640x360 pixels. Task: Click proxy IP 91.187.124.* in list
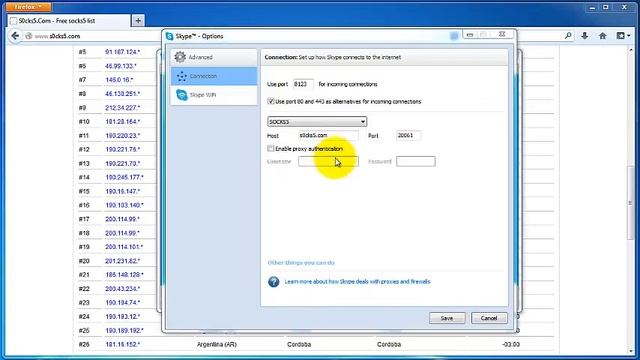[x=122, y=52]
